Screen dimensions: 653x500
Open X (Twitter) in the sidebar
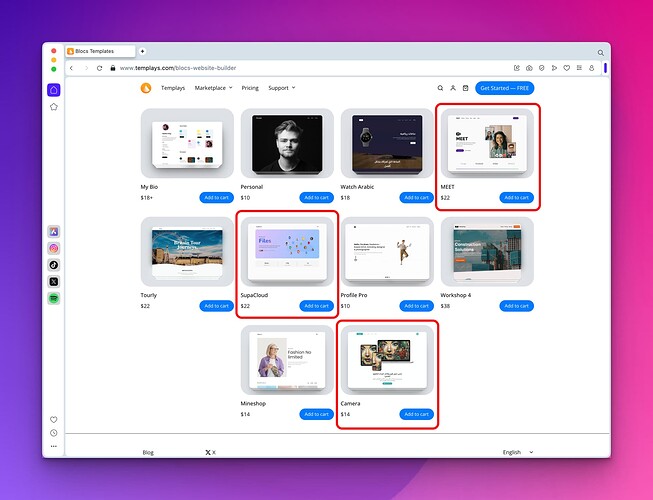[54, 282]
